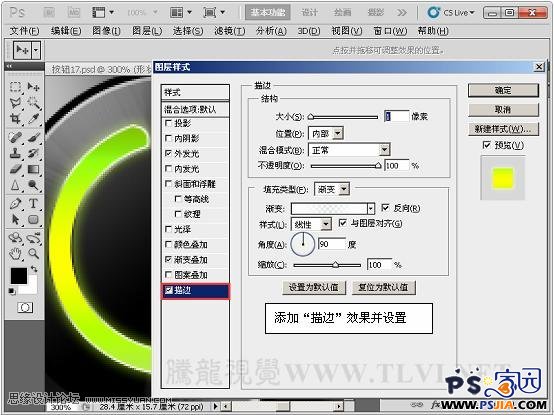
Task: Open the 文件 File menu
Action: pyautogui.click(x=24, y=31)
